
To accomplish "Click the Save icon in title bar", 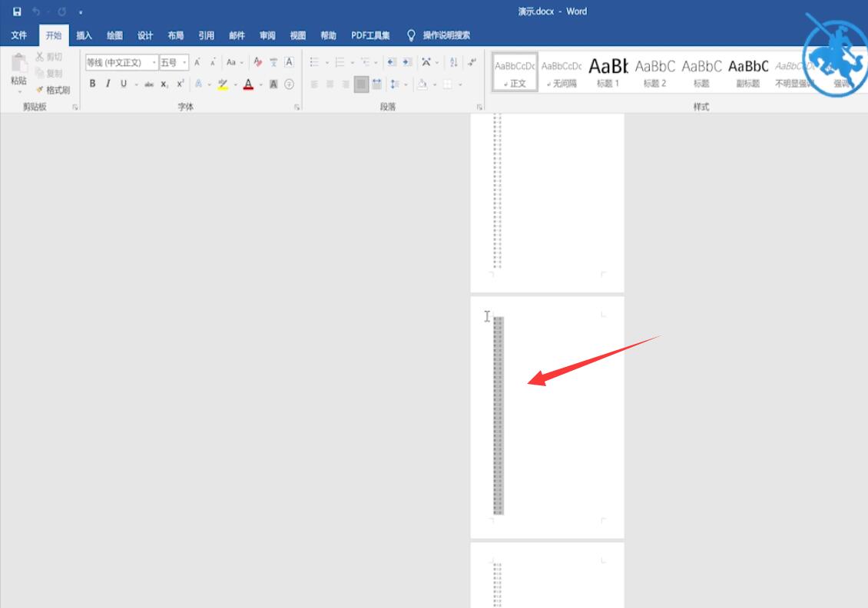I will pyautogui.click(x=17, y=12).
